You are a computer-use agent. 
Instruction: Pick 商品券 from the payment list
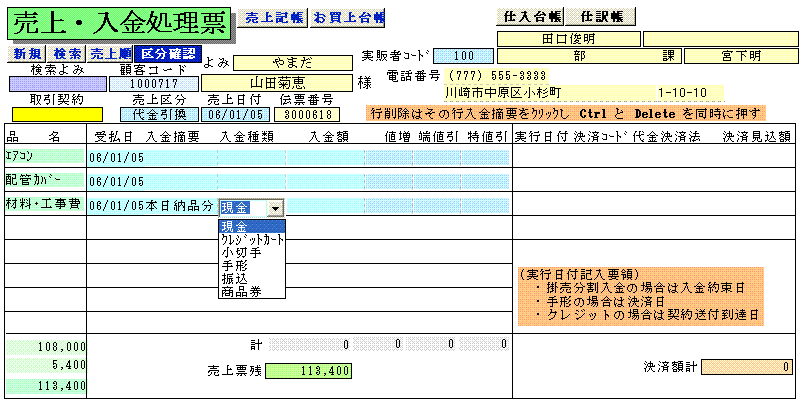click(251, 292)
